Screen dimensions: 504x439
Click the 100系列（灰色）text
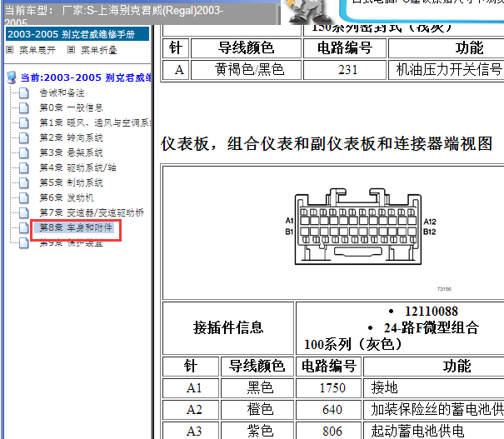[353, 344]
